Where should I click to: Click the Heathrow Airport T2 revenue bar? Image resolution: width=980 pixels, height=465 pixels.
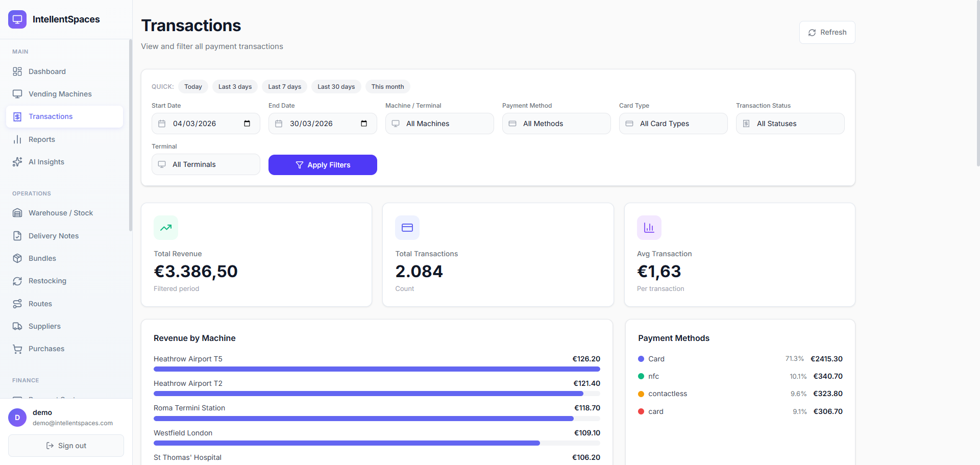(368, 394)
